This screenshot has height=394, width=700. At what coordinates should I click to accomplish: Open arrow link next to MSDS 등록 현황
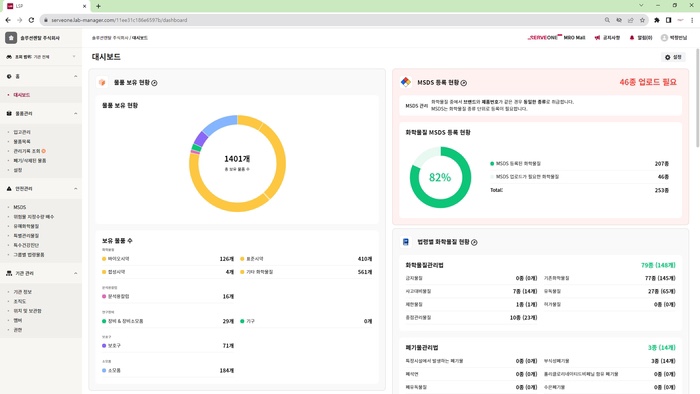(x=464, y=83)
